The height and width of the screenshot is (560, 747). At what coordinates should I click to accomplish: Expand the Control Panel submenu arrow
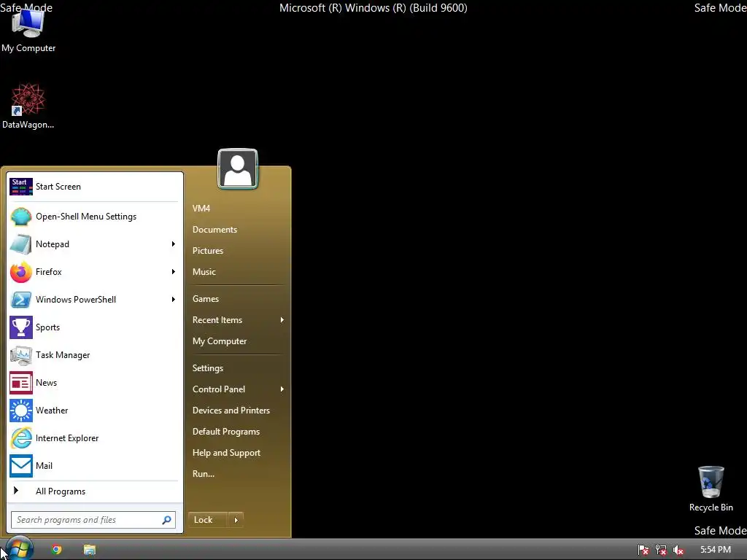(x=282, y=389)
